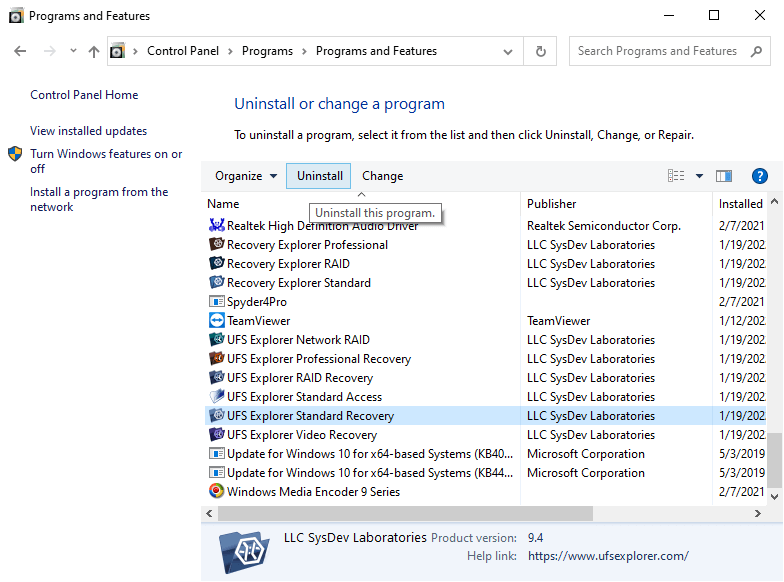Screen dimensions: 784x582
Task: Go up one level with up arrow
Action: point(94,51)
